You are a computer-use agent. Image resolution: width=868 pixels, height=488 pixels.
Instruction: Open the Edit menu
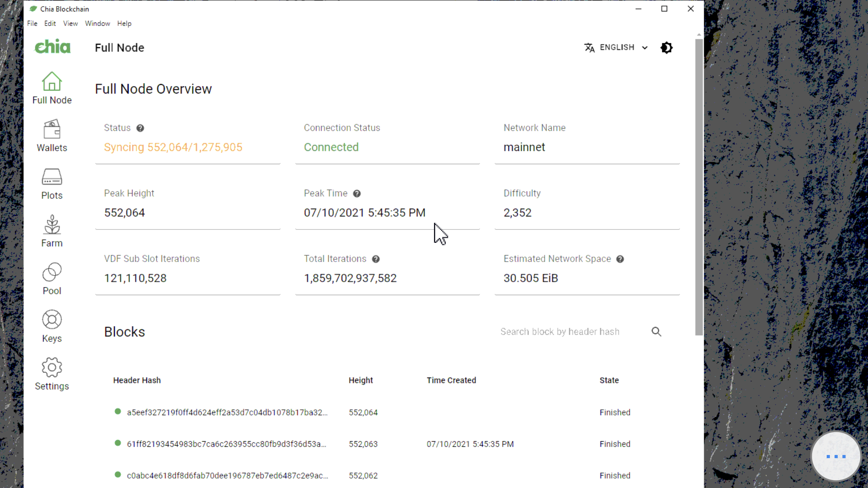tap(50, 24)
